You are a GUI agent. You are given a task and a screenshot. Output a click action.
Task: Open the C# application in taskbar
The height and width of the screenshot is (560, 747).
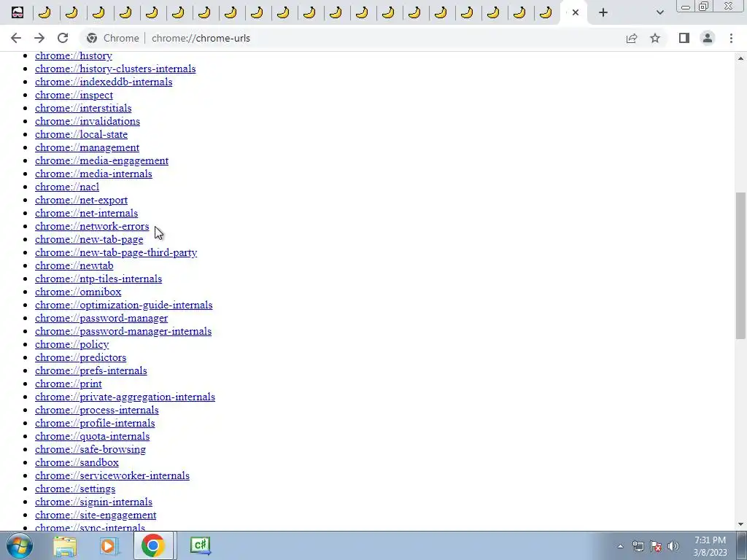pyautogui.click(x=200, y=545)
